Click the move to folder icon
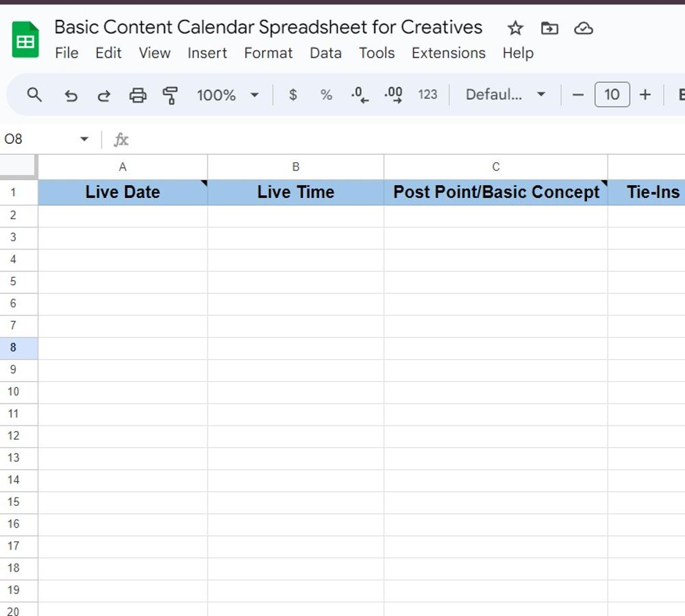685x616 pixels. pyautogui.click(x=549, y=28)
